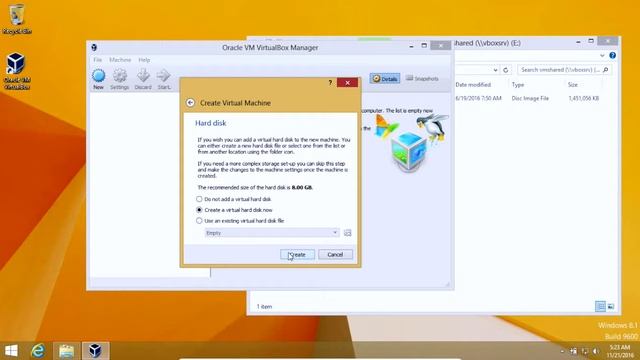Open the Machine menu
Image resolution: width=640 pixels, height=360 pixels.
[x=120, y=60]
